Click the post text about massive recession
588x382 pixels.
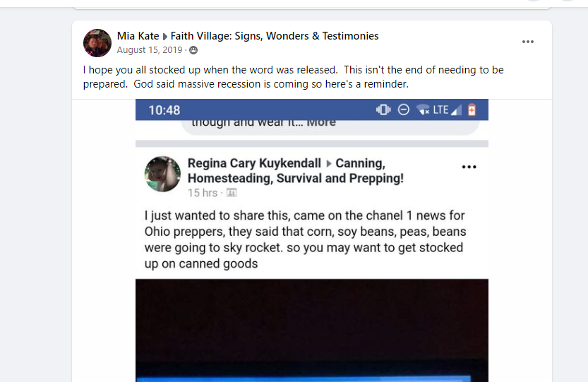(x=293, y=77)
